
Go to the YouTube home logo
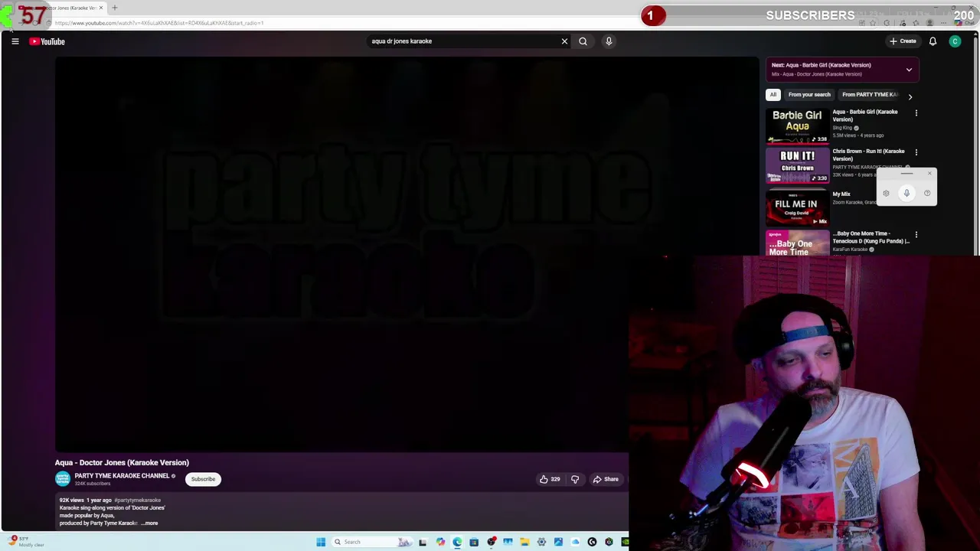47,41
